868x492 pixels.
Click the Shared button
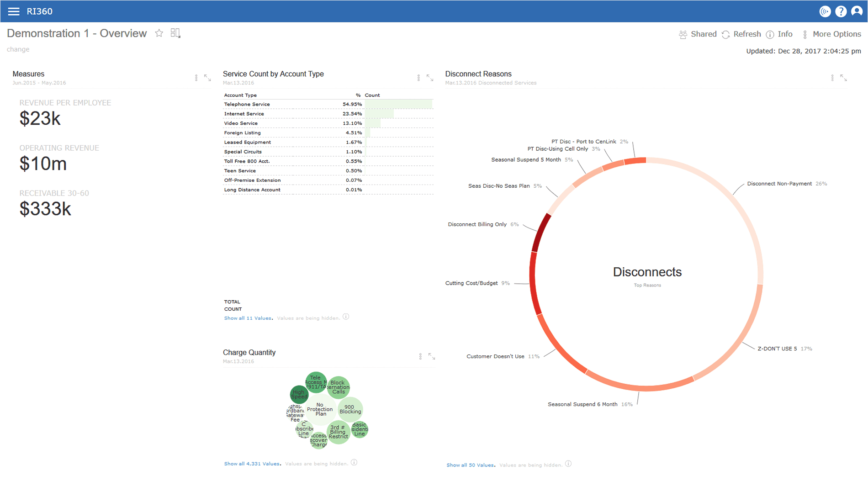point(698,34)
